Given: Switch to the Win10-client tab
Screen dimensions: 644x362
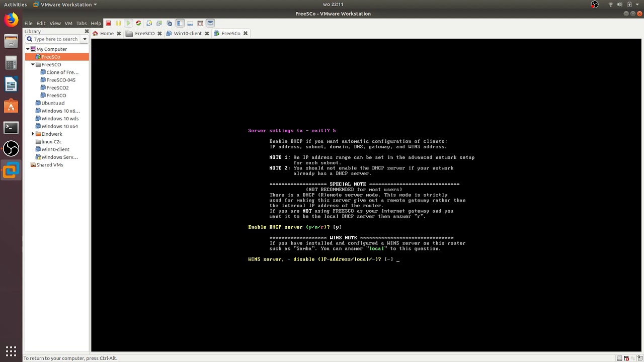Looking at the screenshot, I should point(184,34).
